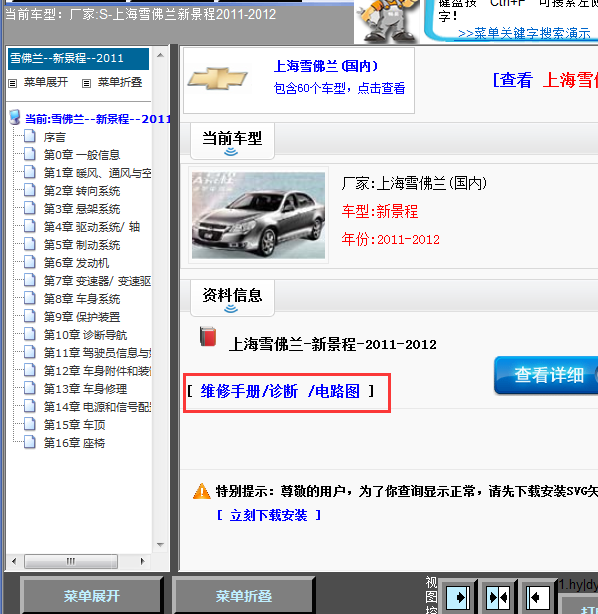The width and height of the screenshot is (598, 614).
Task: Click the center-split view control button
Action: [498, 598]
